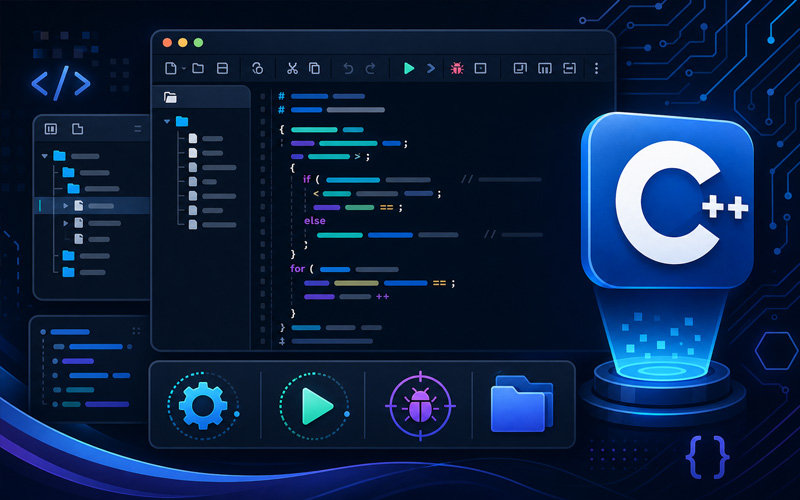Click the square-with-dot stop icon
This screenshot has width=800, height=500.
(x=480, y=68)
